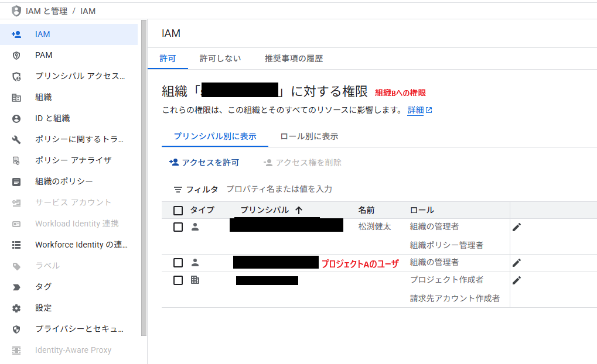Click the 組織ポリシー管理者 role text
Screen dimensions: 597x364
pyautogui.click(x=446, y=245)
